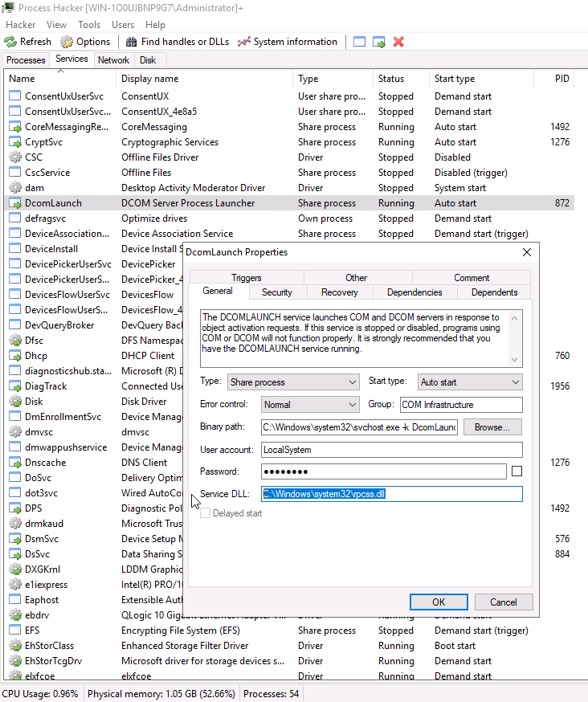The height and width of the screenshot is (702, 588).
Task: Click the find window and thread icon
Action: click(379, 42)
